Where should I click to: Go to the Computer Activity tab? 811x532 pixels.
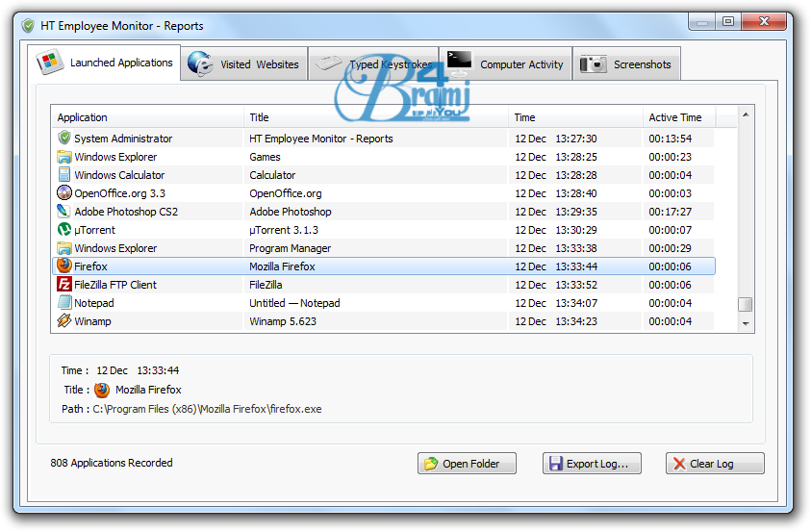point(506,64)
